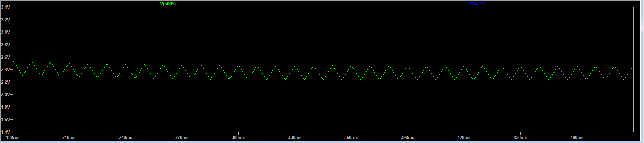Click the 180ms time axis label
Image resolution: width=644 pixels, height=143 pixels.
coord(13,137)
